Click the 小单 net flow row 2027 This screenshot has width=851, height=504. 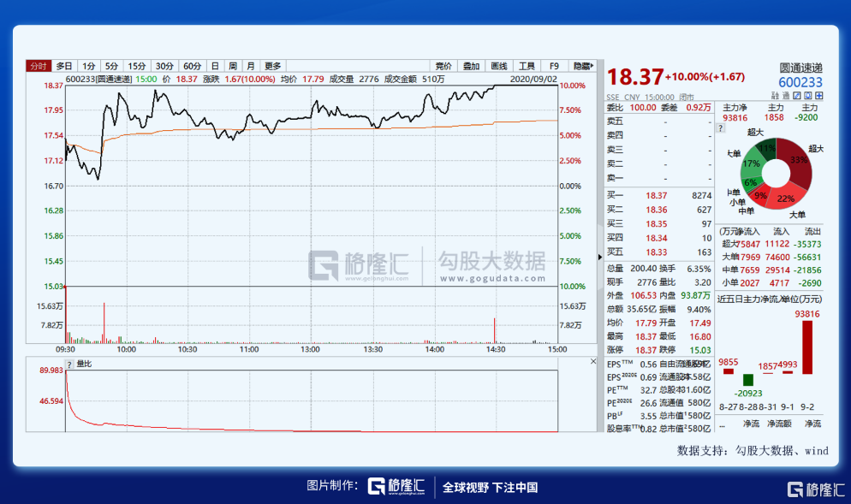tap(771, 283)
